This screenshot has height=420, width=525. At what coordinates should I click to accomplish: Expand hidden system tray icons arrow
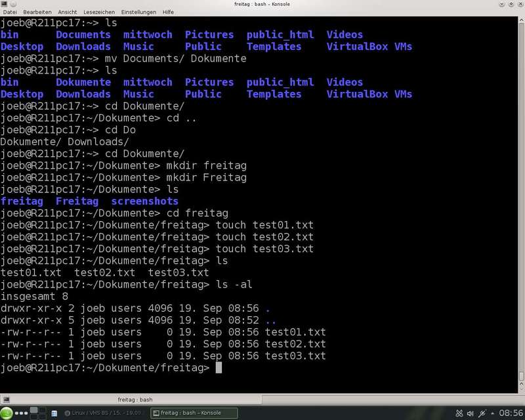[493, 413]
